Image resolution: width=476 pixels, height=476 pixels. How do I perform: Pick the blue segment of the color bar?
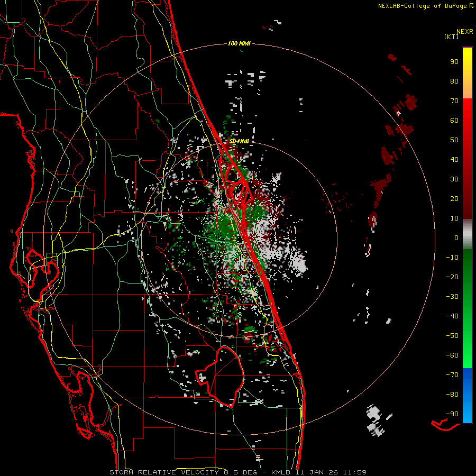pyautogui.click(x=467, y=396)
